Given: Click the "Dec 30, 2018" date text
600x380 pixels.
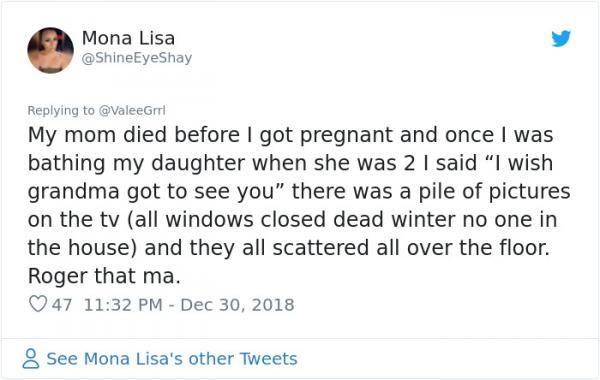Looking at the screenshot, I should [x=237, y=305].
